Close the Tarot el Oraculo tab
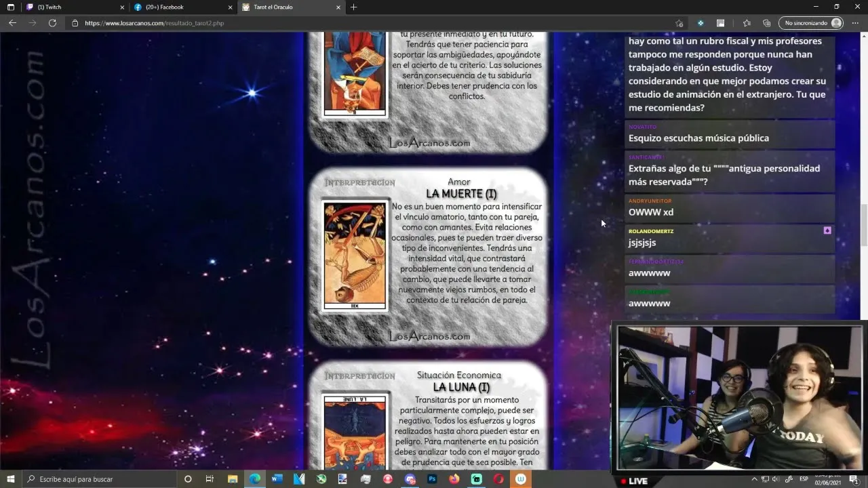Screen dimensions: 868x488 (338, 7)
